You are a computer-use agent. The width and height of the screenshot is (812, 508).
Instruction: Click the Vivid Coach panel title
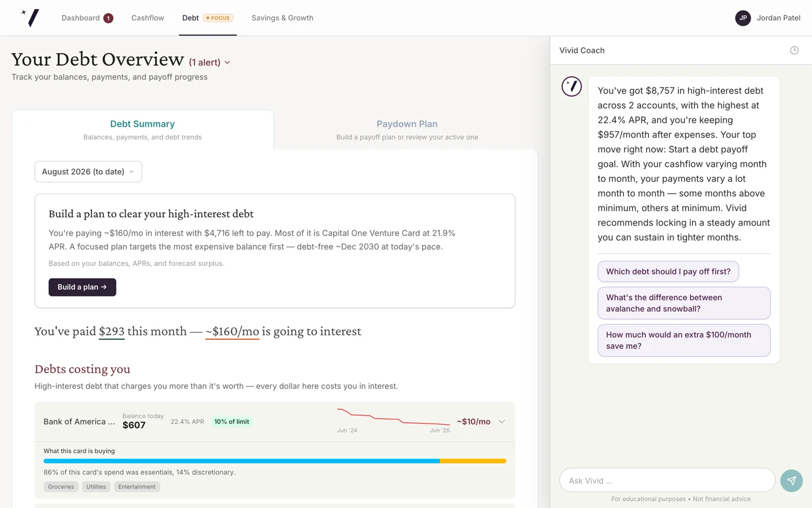coord(582,50)
